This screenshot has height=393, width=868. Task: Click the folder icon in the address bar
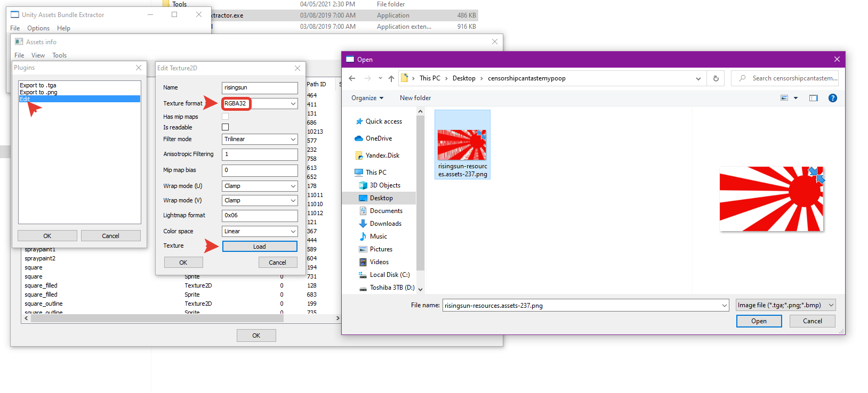pyautogui.click(x=405, y=78)
